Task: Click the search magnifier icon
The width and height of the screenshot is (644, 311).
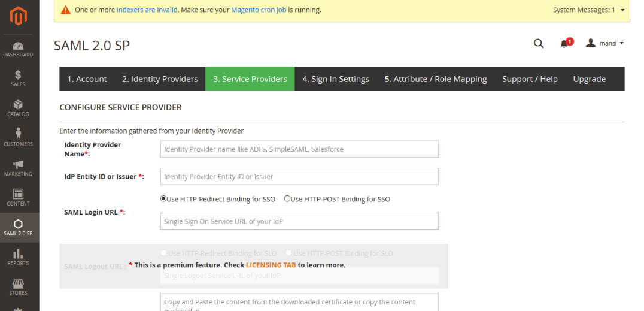Action: [539, 43]
